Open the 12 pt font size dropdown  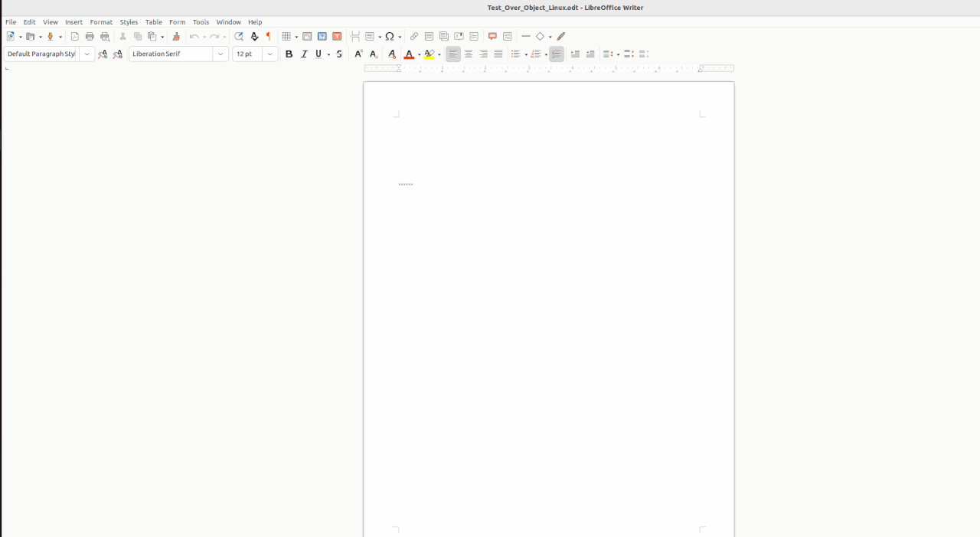270,54
